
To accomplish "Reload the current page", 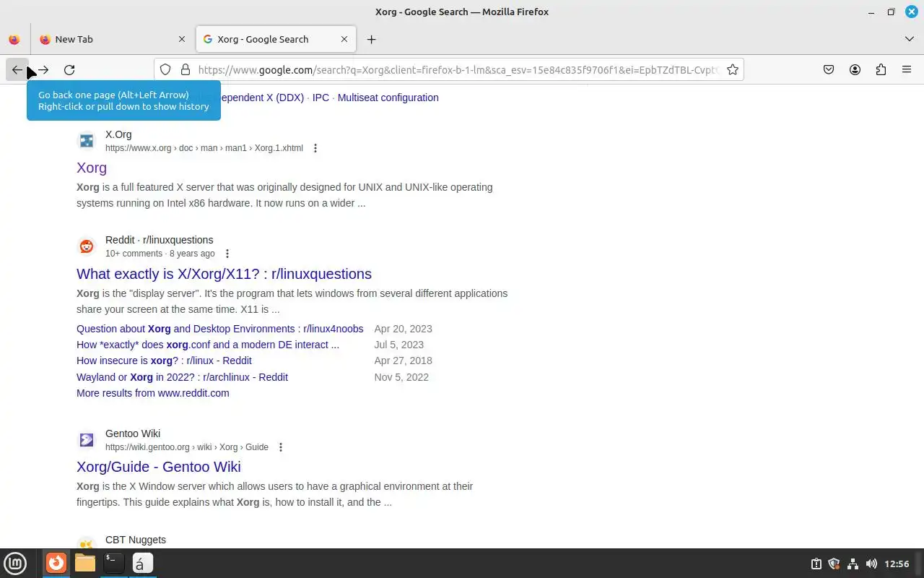I will click(69, 70).
